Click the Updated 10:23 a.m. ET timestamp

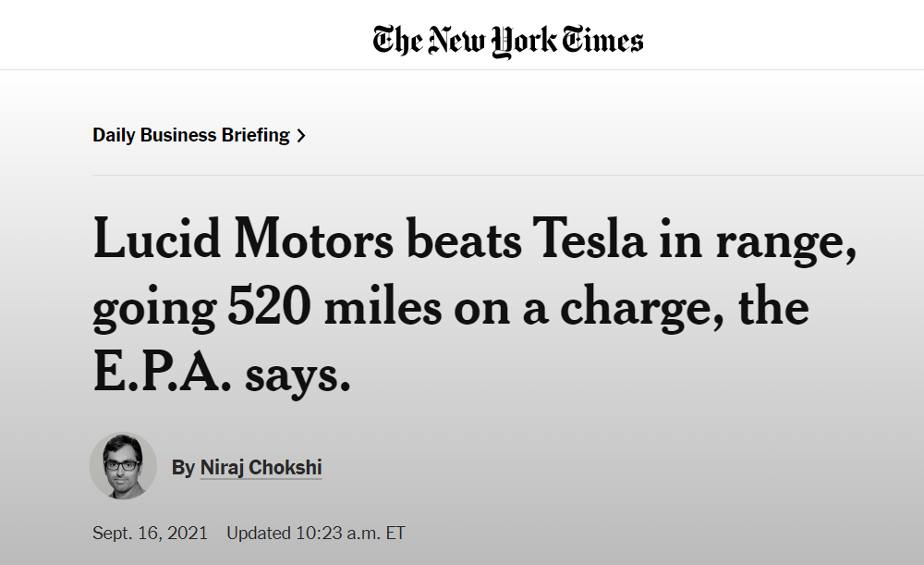pyautogui.click(x=315, y=534)
